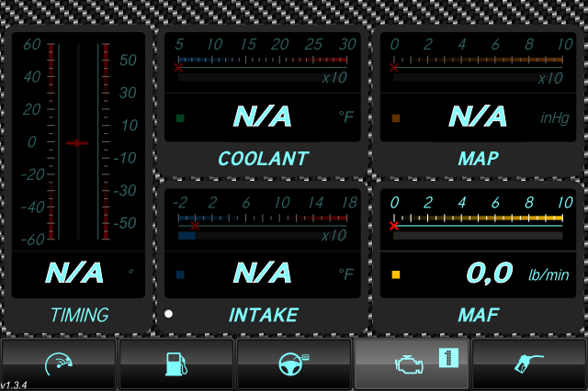Click the intake scale red X marker
This screenshot has height=391, width=588.
(195, 226)
